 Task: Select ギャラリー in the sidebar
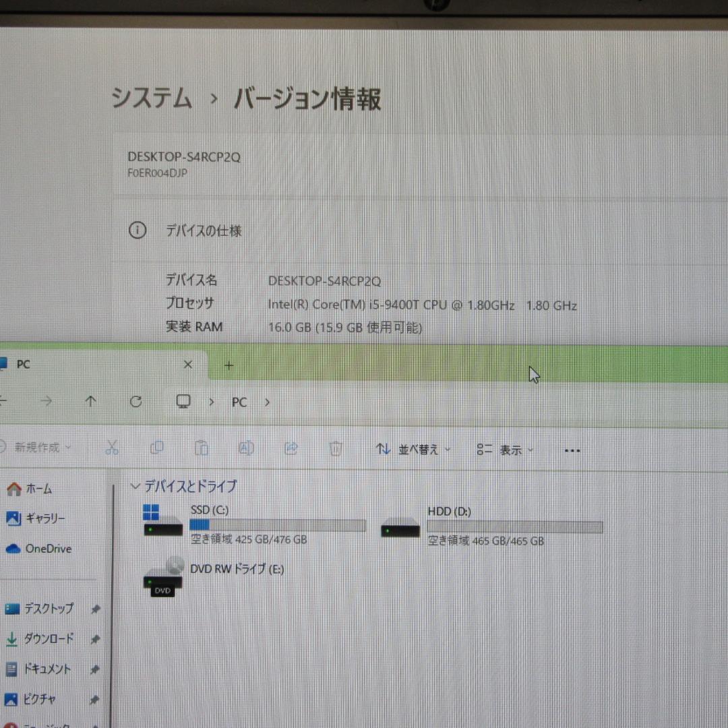[x=47, y=518]
